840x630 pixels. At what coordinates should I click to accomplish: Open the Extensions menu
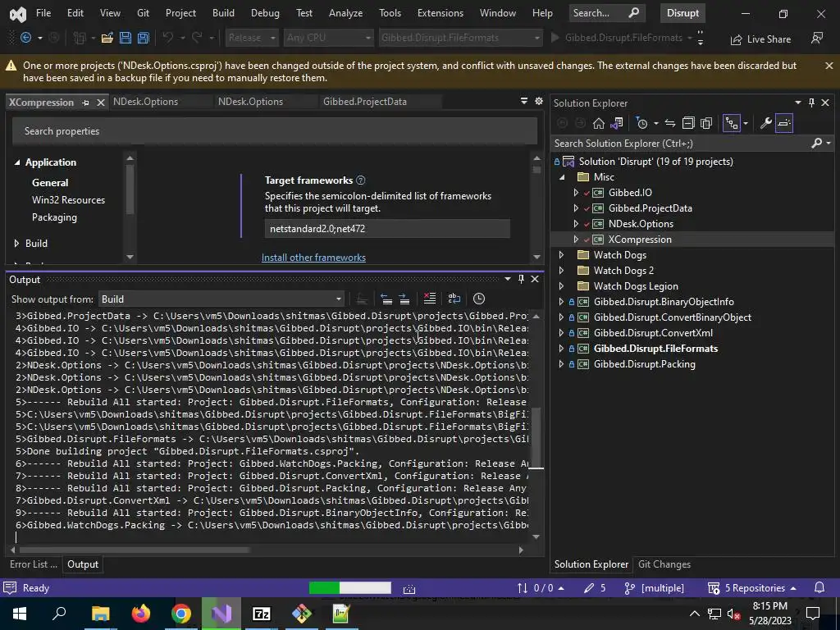(441, 13)
